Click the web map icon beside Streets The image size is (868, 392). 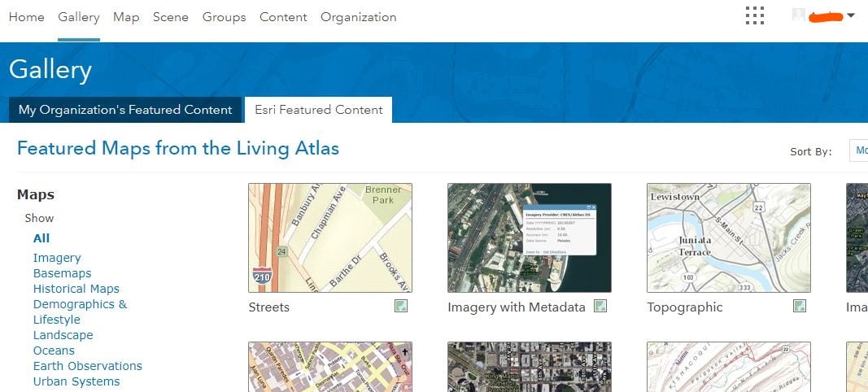(401, 306)
